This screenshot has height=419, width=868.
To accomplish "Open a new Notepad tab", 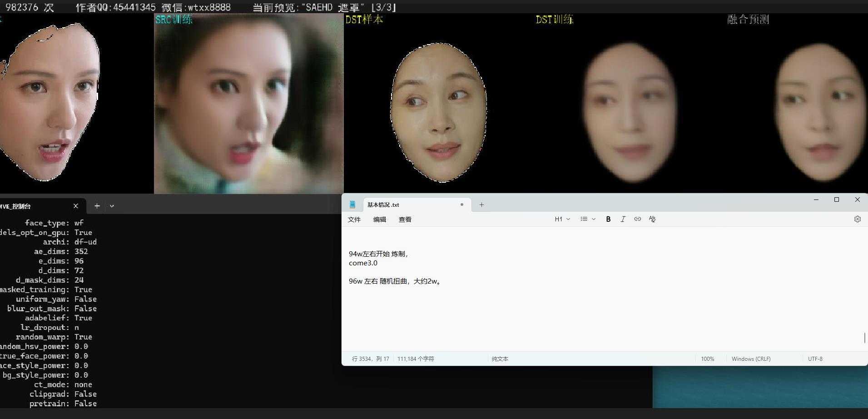I will point(481,205).
